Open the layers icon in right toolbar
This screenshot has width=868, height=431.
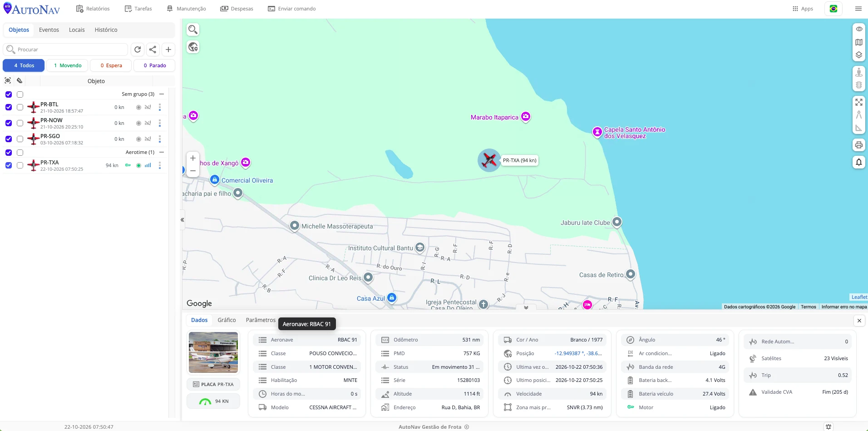pyautogui.click(x=859, y=55)
